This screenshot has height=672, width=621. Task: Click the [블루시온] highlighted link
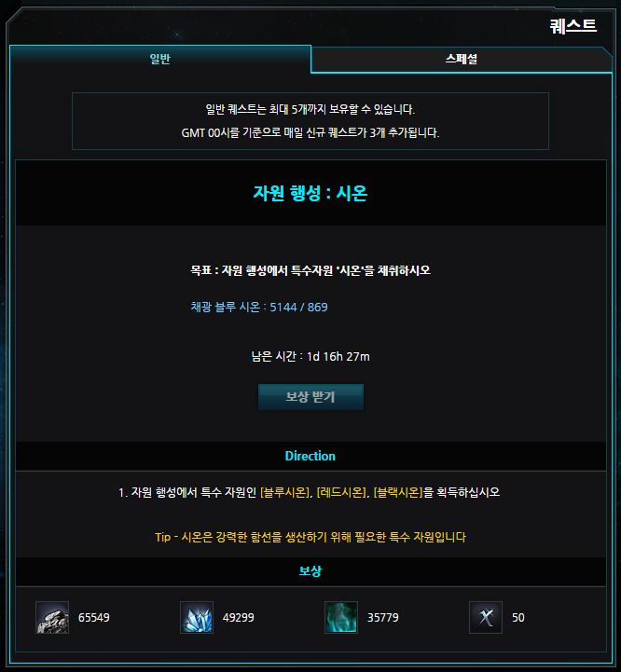[x=284, y=492]
